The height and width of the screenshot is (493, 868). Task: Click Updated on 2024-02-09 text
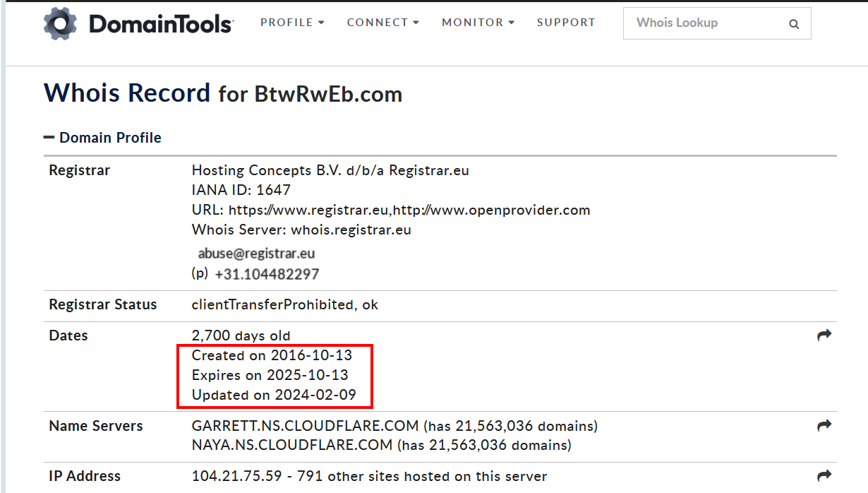pyautogui.click(x=274, y=395)
